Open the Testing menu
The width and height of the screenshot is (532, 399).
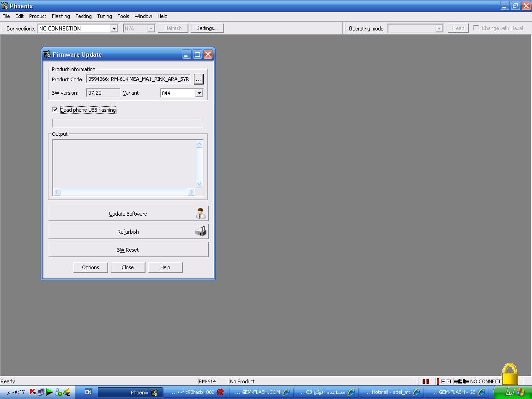(84, 16)
